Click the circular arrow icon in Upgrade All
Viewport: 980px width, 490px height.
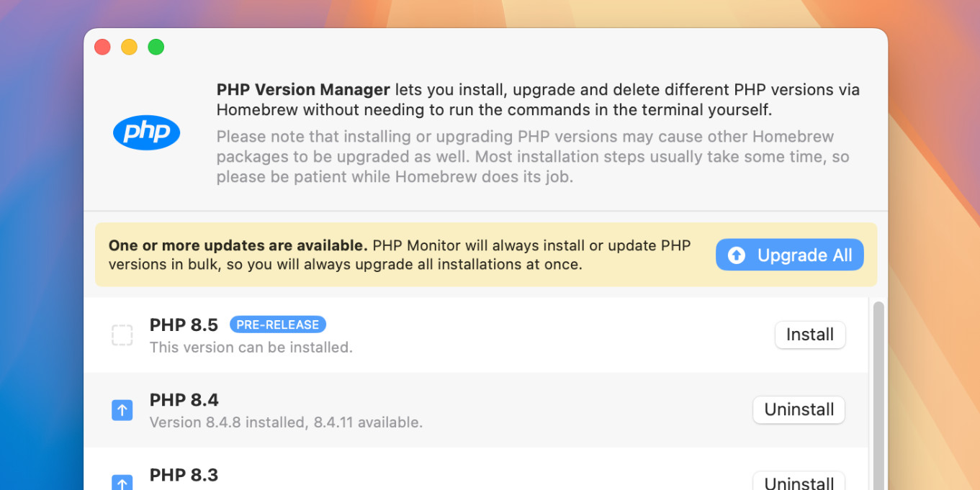[x=736, y=255]
